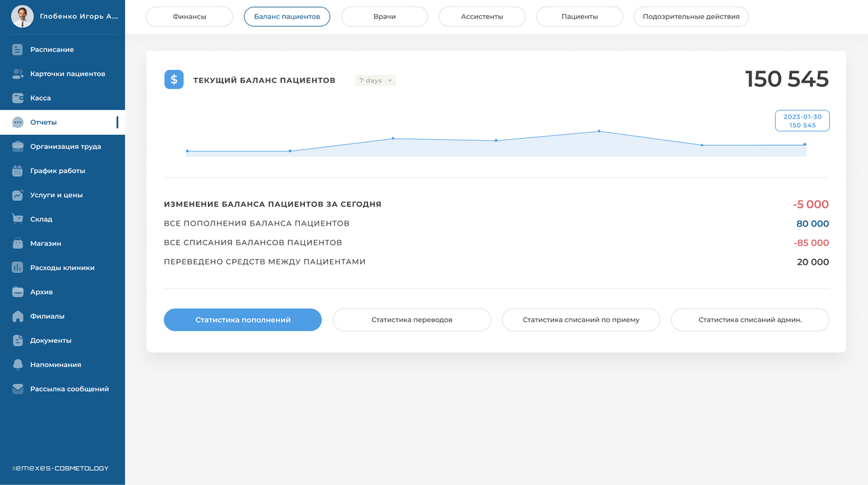Select the Врачи report tab

(x=384, y=17)
